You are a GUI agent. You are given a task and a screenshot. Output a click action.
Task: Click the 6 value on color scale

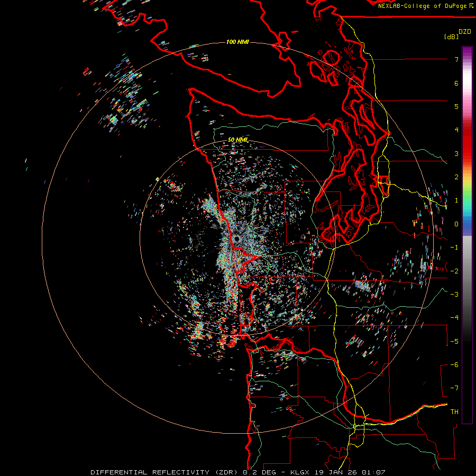pyautogui.click(x=456, y=83)
